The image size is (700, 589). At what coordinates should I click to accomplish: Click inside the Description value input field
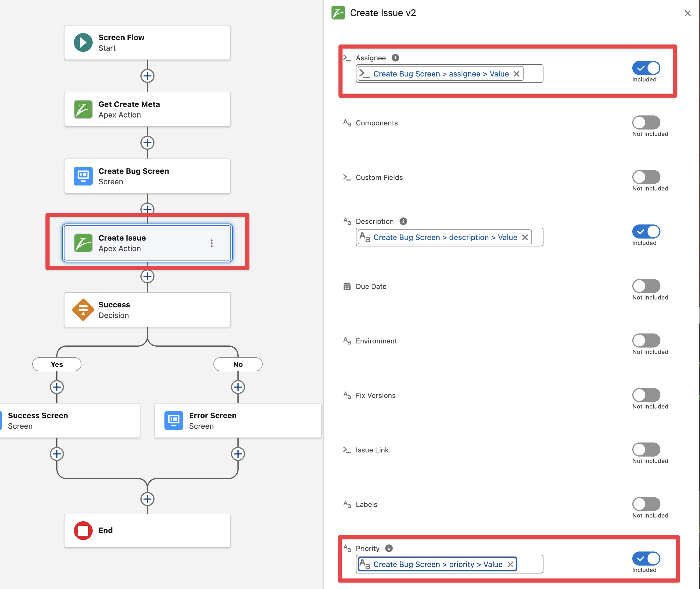click(x=537, y=237)
